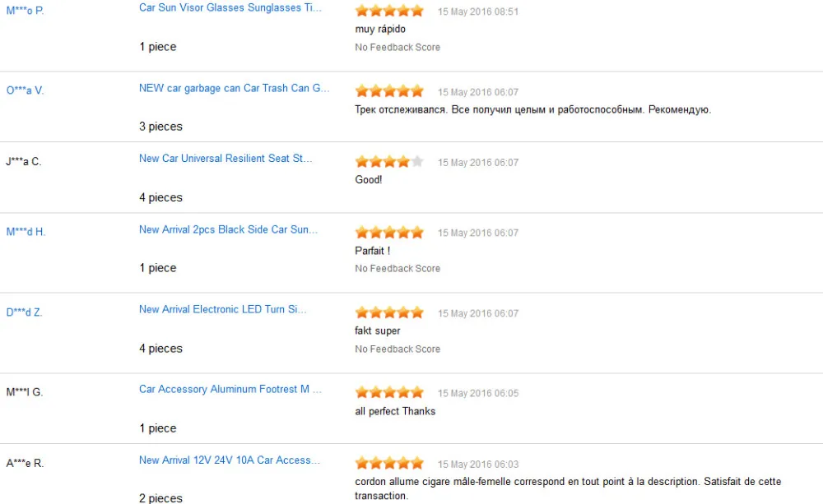Open NEW car garbage can product link
Viewport: 823px width, 504px height.
[x=234, y=88]
